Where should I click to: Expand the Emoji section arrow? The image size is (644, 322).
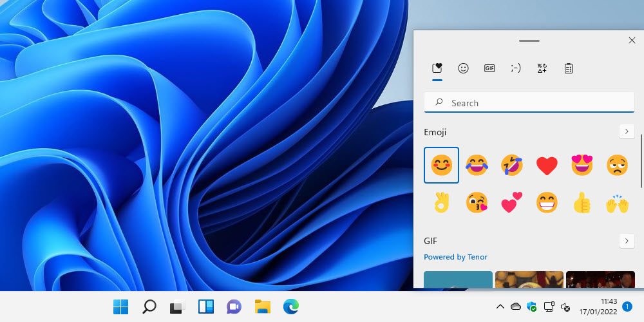(x=627, y=132)
